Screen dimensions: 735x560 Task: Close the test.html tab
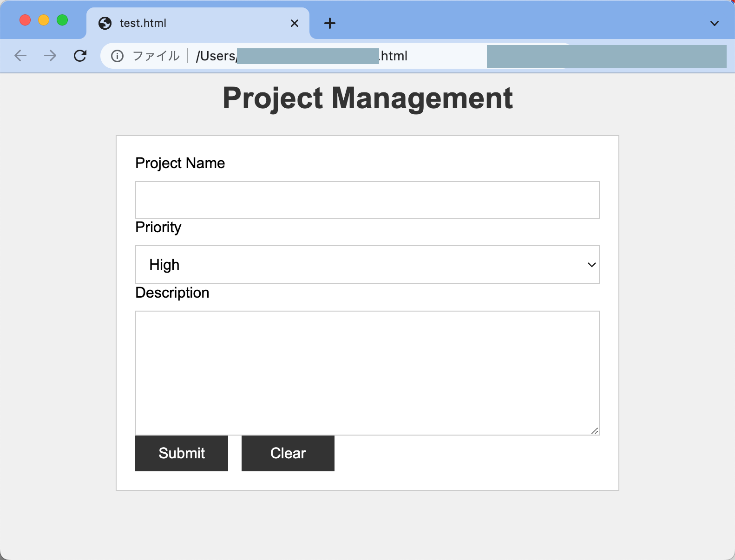tap(295, 23)
